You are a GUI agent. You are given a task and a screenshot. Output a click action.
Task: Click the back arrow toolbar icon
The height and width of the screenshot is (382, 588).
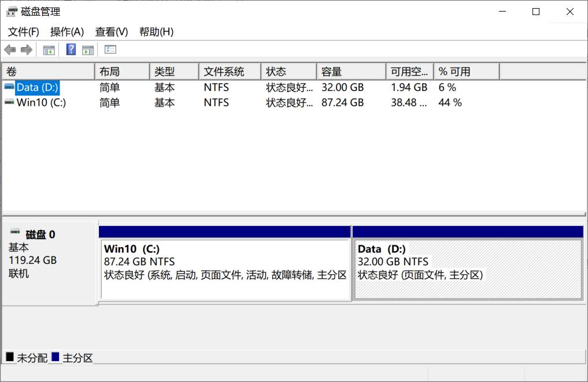coord(10,50)
